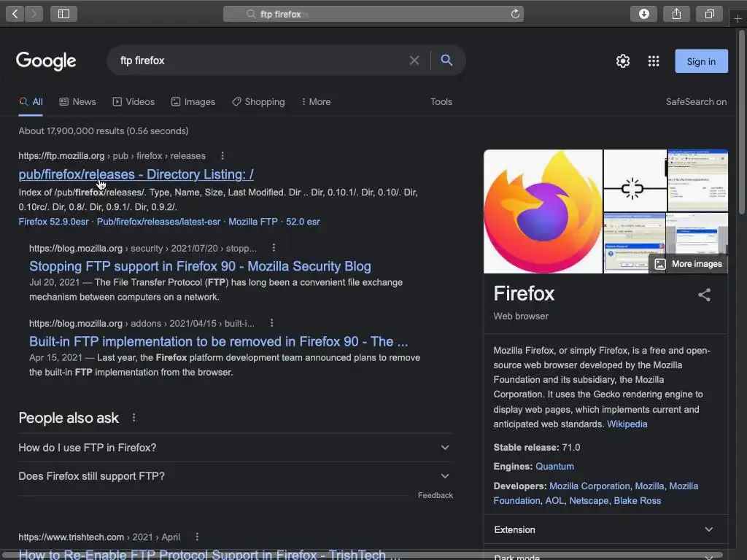
Task: Open Pub/firefox/releases/latest-esr sitelink
Action: pos(158,222)
